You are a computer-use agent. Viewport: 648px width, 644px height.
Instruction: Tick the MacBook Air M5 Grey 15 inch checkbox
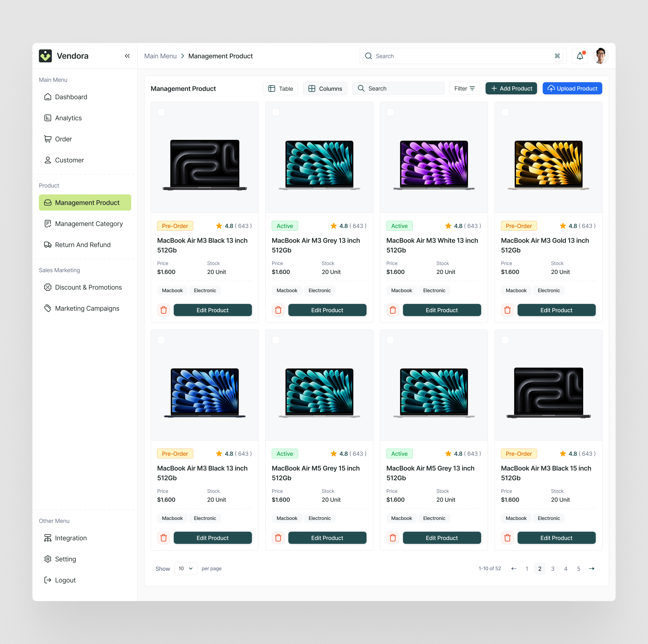pos(276,340)
